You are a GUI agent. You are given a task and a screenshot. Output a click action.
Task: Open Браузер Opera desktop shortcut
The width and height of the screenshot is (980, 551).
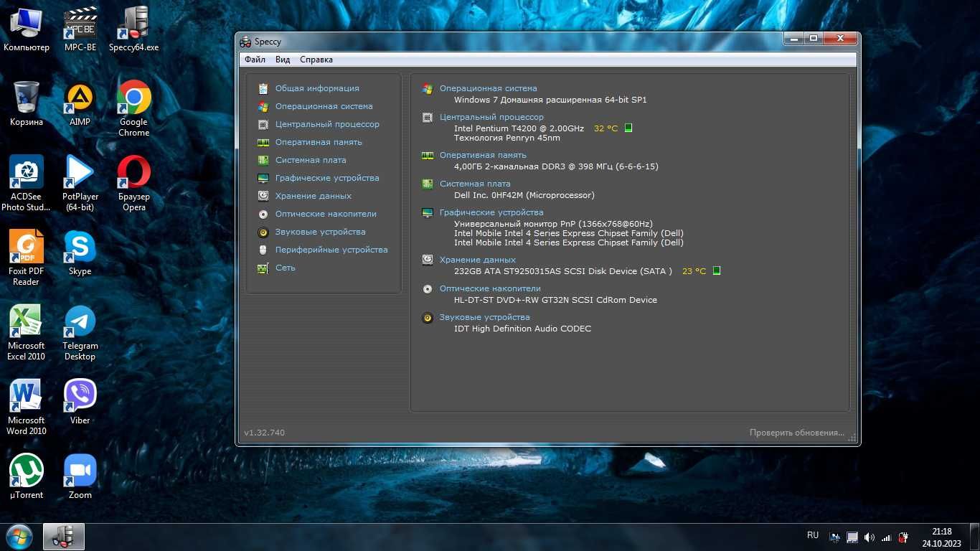[133, 183]
